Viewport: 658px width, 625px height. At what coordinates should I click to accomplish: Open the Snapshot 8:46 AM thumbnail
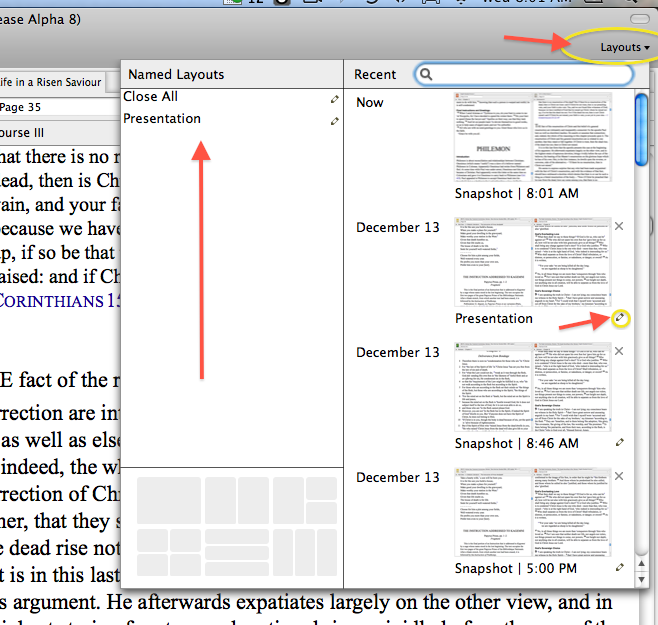pyautogui.click(x=533, y=387)
